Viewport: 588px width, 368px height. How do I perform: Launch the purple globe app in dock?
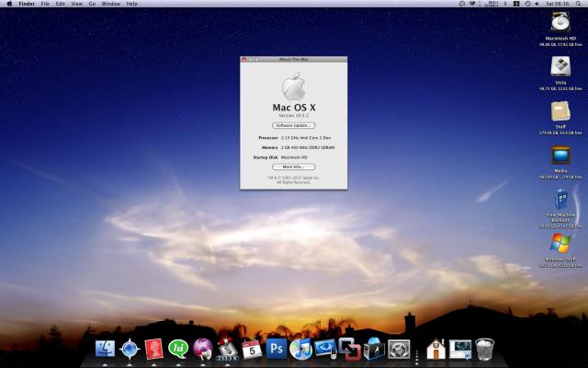203,349
